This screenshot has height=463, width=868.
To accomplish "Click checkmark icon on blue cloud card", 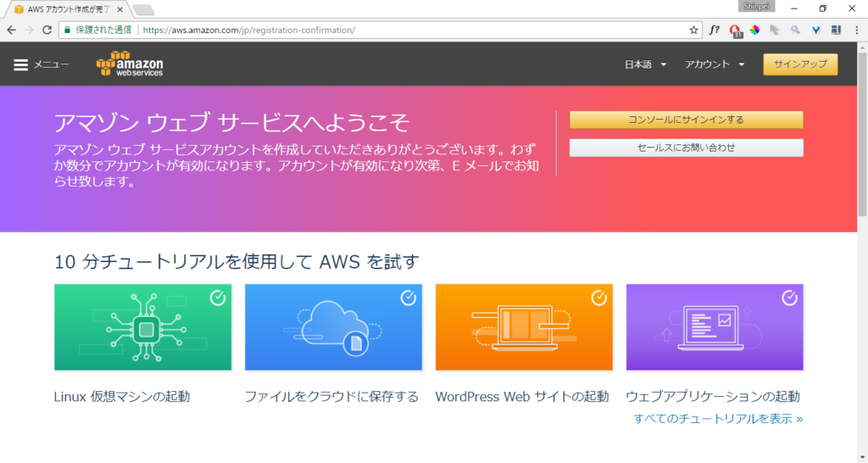I will tap(408, 298).
